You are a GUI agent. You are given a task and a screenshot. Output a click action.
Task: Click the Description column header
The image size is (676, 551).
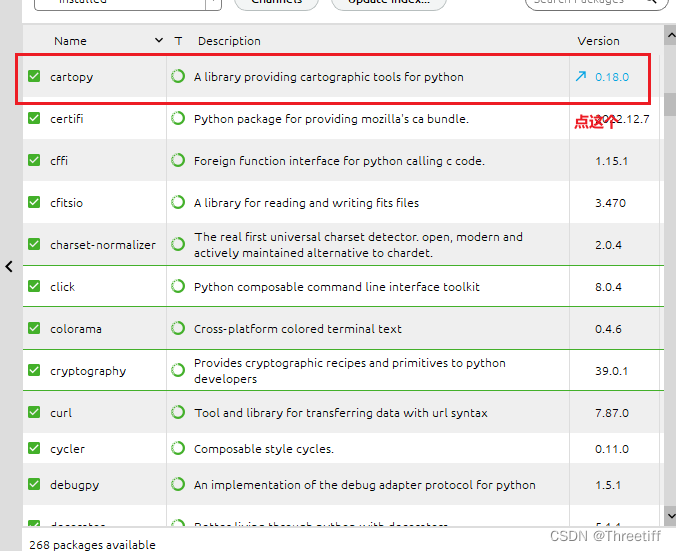pos(229,41)
